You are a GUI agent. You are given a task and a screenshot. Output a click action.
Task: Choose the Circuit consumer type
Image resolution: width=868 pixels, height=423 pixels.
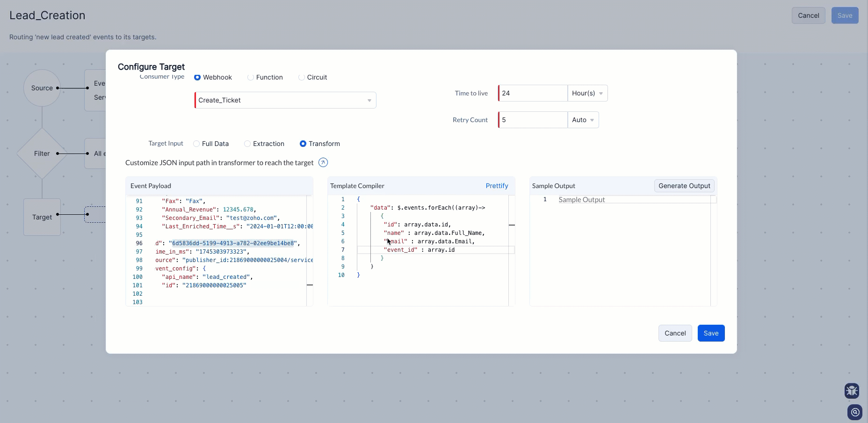tap(302, 78)
